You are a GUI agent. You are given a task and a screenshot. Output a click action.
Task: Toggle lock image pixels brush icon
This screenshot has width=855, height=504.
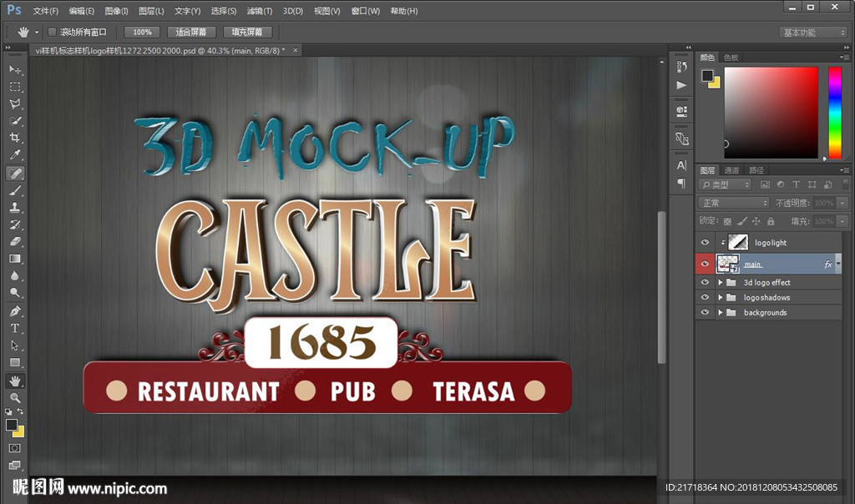[741, 221]
